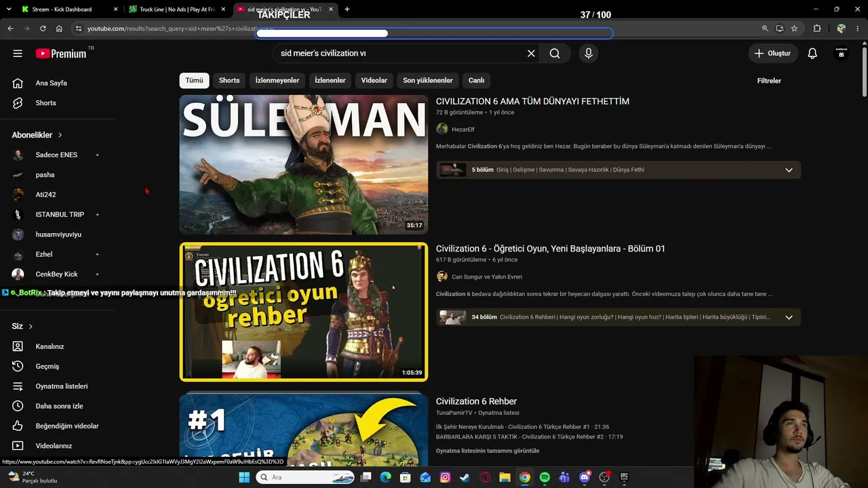Open video CIVILIZATION 6 AMA TÜM DÜNYAYI FETHETTİM
The height and width of the screenshot is (488, 868).
click(532, 102)
